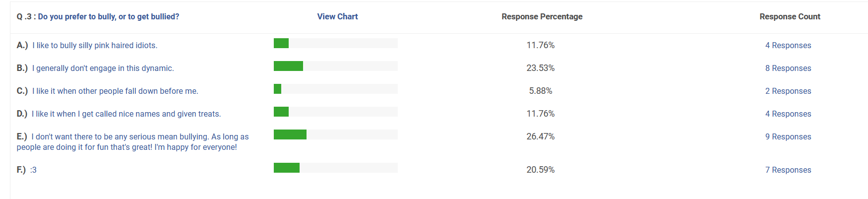Select answer D about nice names and treats
This screenshot has height=199, width=868.
(119, 114)
